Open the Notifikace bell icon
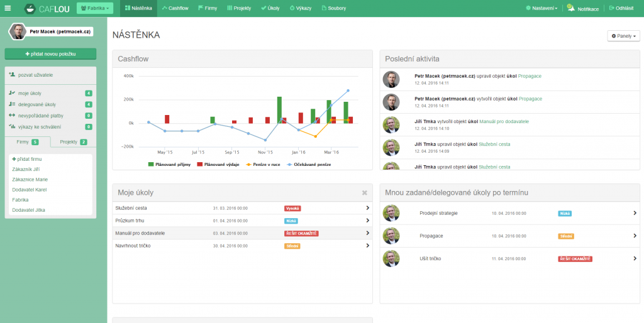The width and height of the screenshot is (644, 323). tap(570, 8)
